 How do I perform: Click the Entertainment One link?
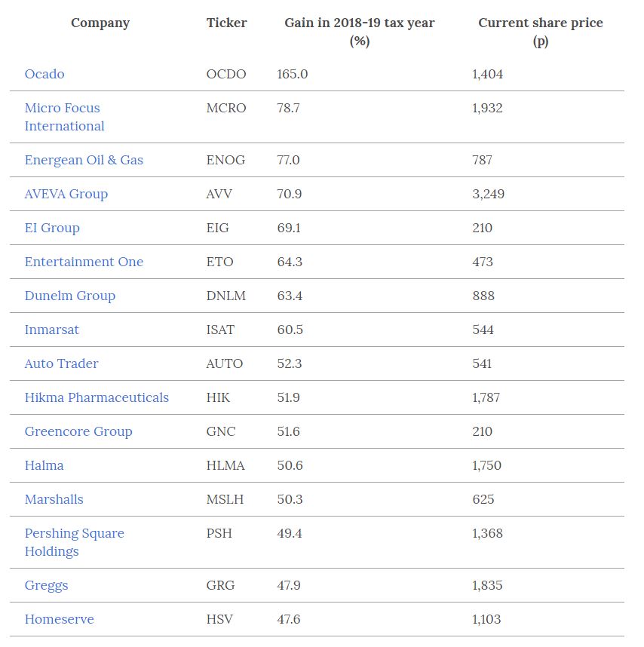pyautogui.click(x=84, y=262)
